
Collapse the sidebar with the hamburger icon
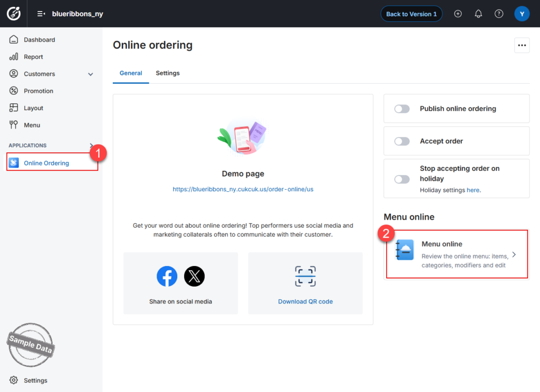pyautogui.click(x=41, y=14)
